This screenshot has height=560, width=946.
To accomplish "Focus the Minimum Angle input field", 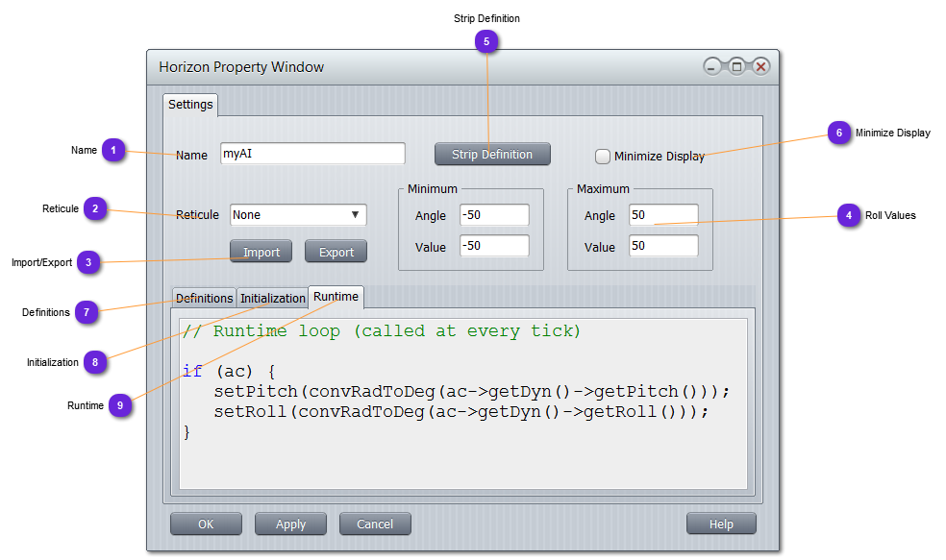I will click(x=494, y=215).
